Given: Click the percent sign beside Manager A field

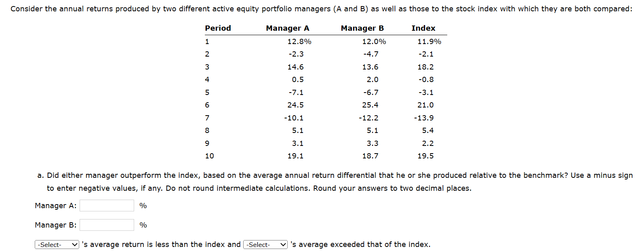Looking at the screenshot, I should click(143, 205).
